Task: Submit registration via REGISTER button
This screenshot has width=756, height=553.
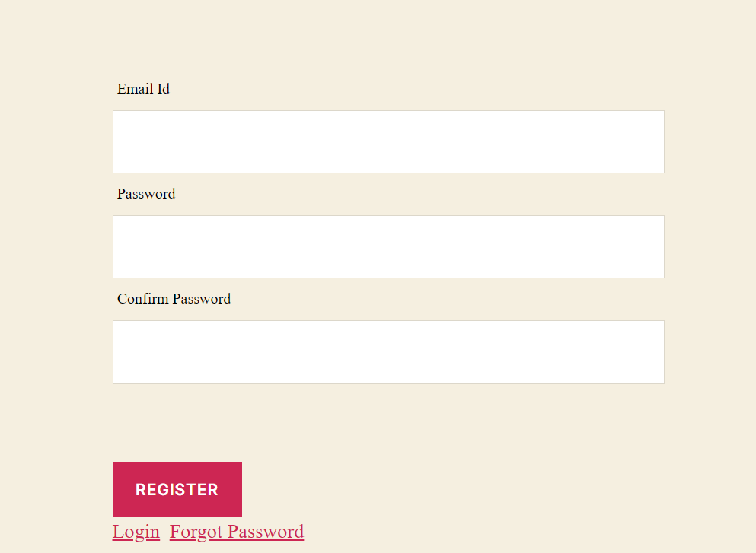Action: [x=177, y=489]
